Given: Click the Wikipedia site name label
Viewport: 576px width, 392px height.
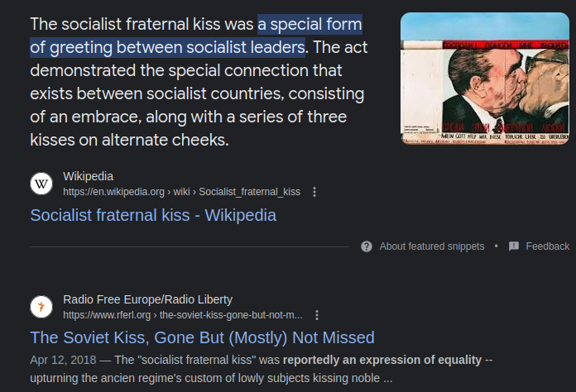Looking at the screenshot, I should tap(89, 176).
